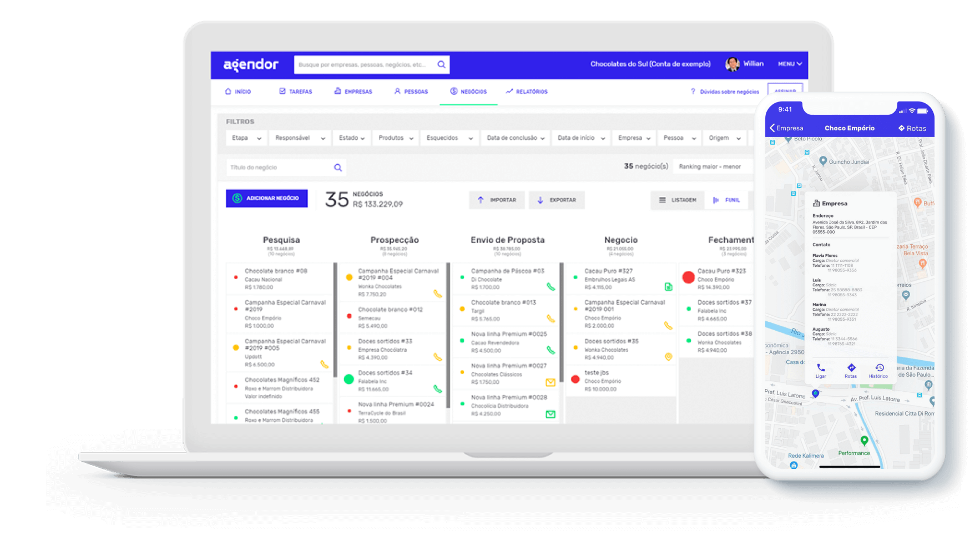This screenshot has width=980, height=536.
Task: Open the Esquecidos filter dropdown
Action: pyautogui.click(x=449, y=138)
